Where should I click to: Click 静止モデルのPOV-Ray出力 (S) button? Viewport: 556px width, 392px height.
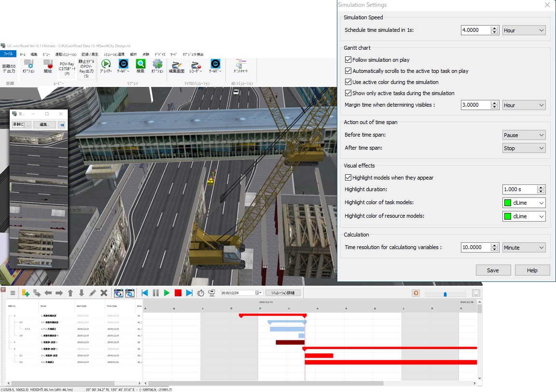pos(86,69)
